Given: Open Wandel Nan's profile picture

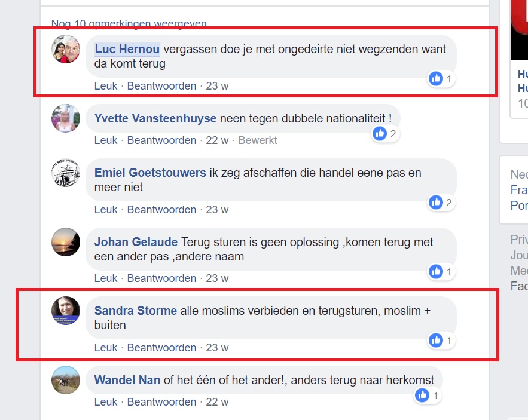Looking at the screenshot, I should coord(66,380).
